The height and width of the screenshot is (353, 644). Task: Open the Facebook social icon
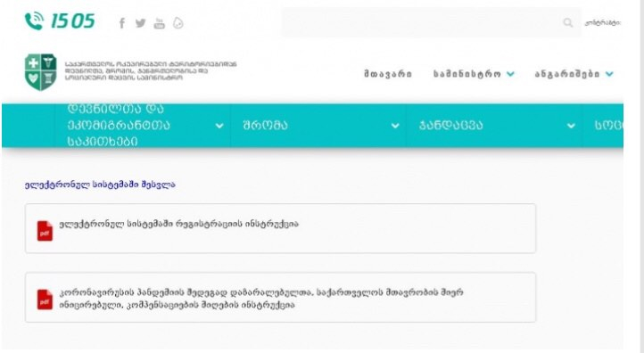coord(122,23)
